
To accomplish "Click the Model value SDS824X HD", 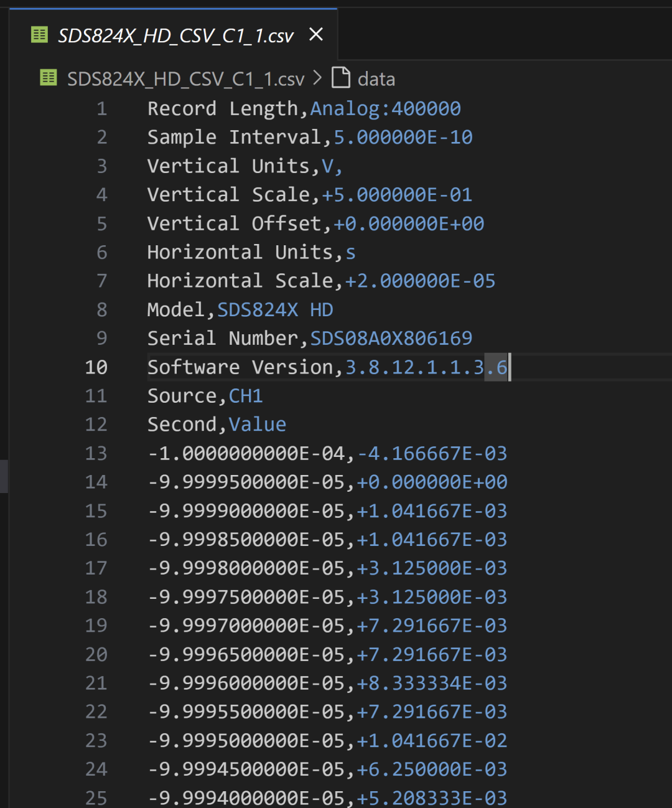I will pyautogui.click(x=274, y=309).
